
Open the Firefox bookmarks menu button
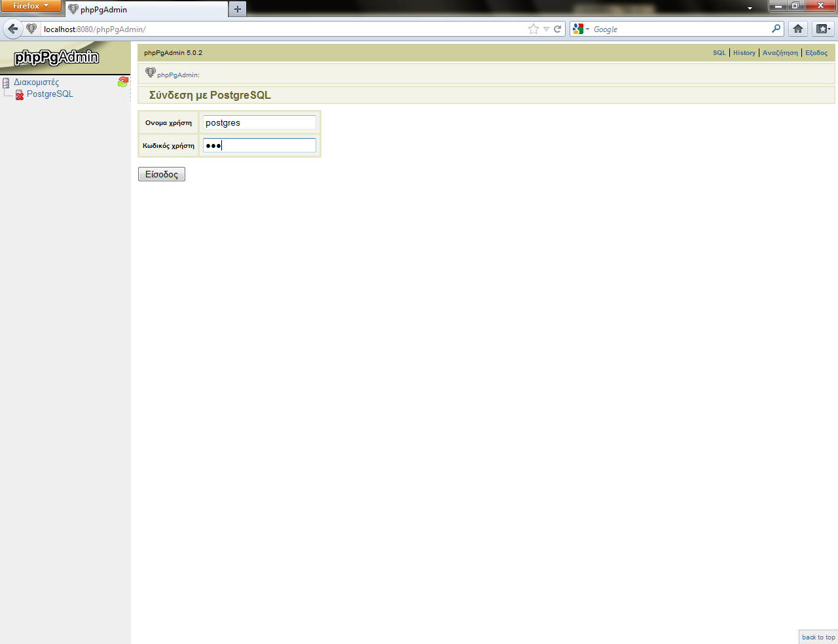pyautogui.click(x=823, y=29)
